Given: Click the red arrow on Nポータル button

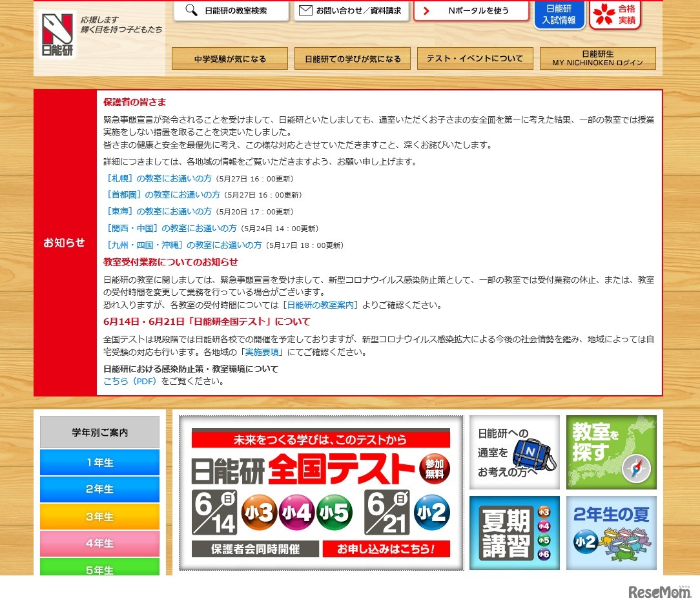Looking at the screenshot, I should (x=426, y=11).
